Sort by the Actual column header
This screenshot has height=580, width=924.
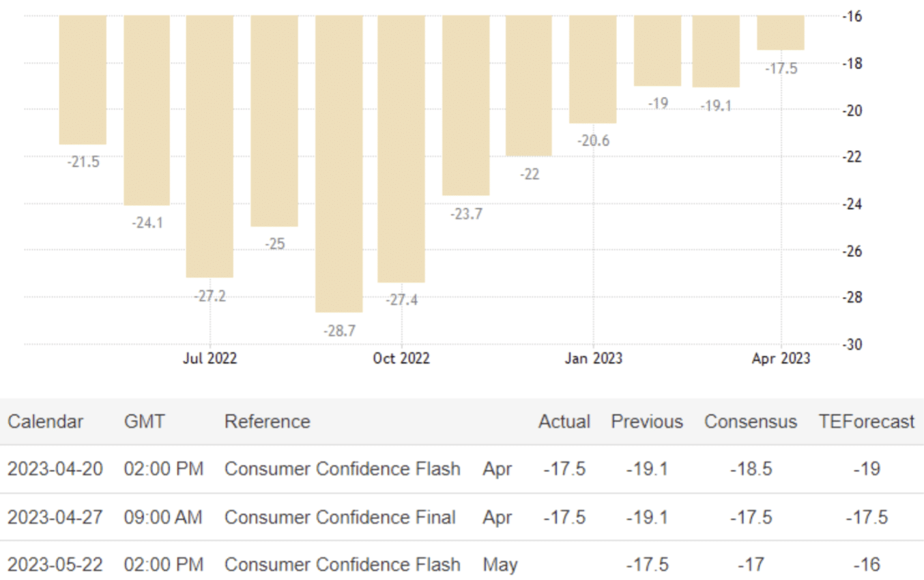click(564, 422)
